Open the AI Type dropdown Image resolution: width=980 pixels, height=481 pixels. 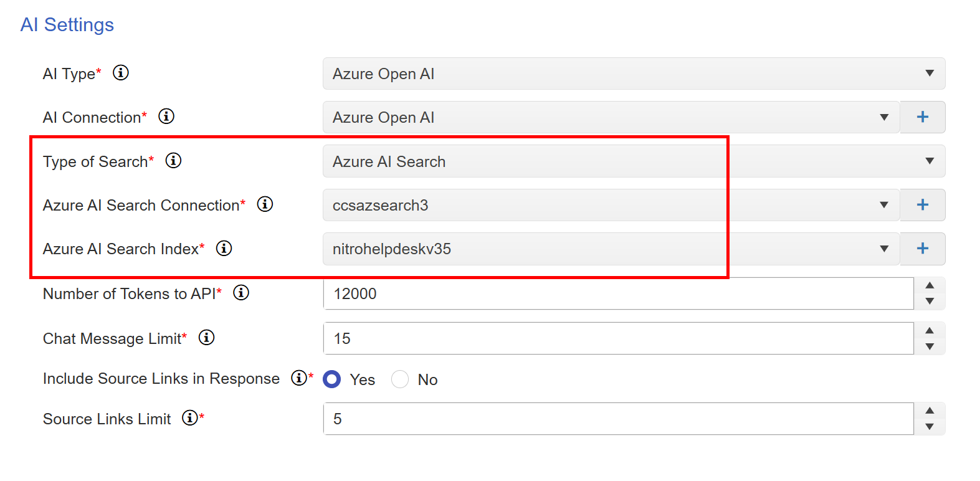point(634,74)
